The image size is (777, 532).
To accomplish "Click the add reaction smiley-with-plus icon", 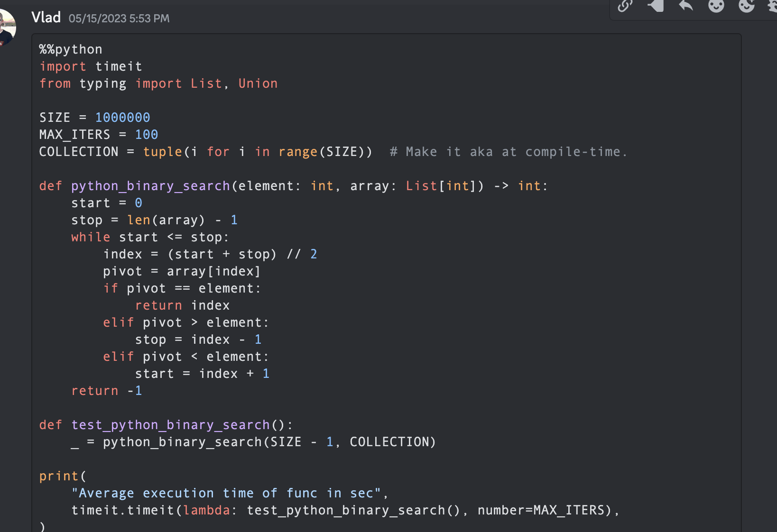I will pos(746,6).
